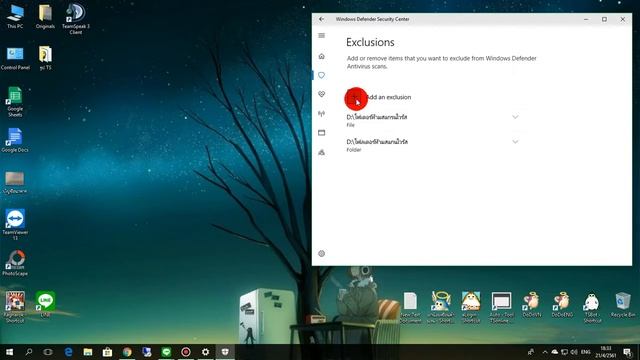The width and height of the screenshot is (640, 360).
Task: Go to Defender Home via house icon
Action: click(322, 56)
